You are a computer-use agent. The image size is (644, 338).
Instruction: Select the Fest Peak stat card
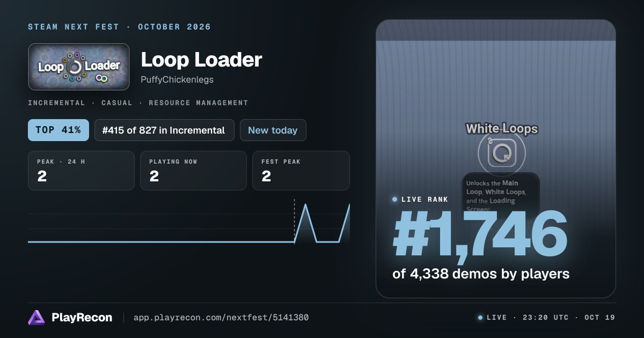(x=301, y=171)
